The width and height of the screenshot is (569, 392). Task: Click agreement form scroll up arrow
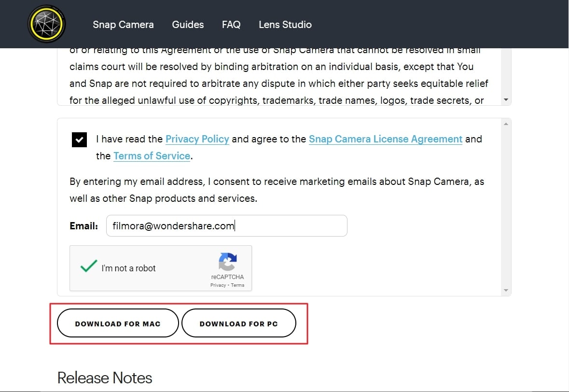pyautogui.click(x=506, y=124)
